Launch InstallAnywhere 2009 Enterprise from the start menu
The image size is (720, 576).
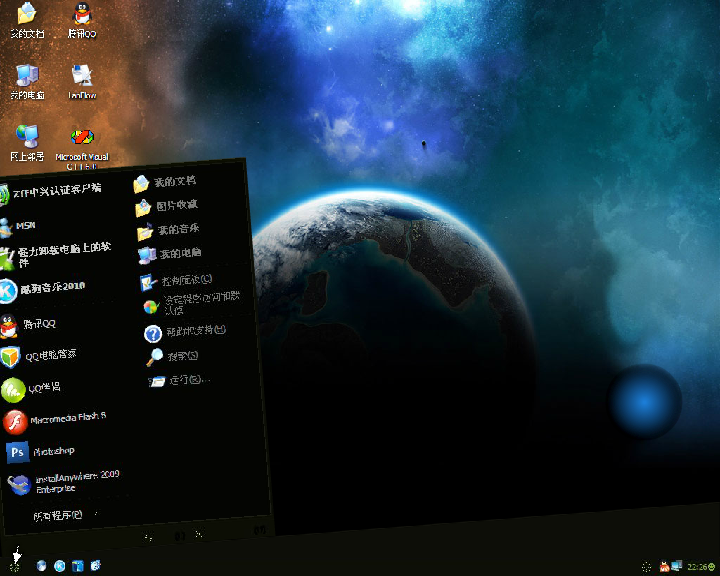[64, 483]
